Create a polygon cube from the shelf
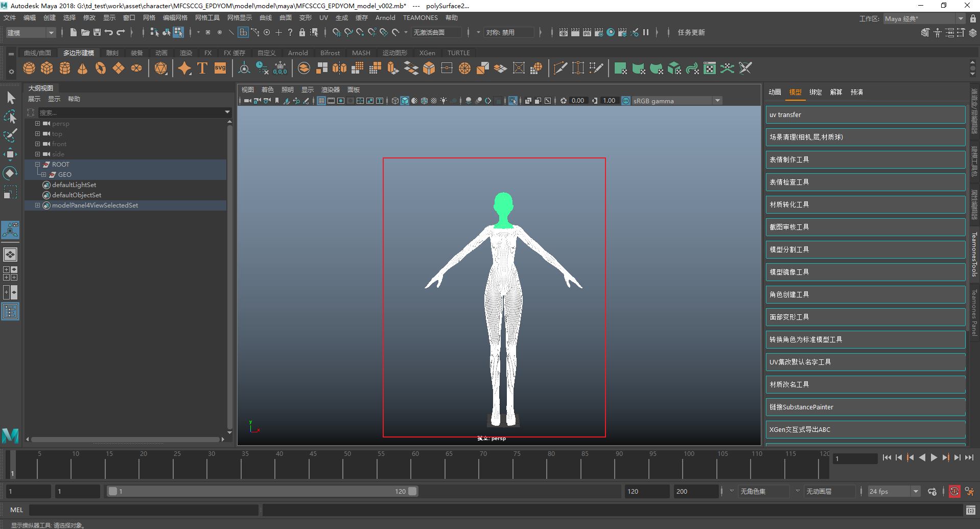Screen dimensions: 980x529 pos(47,68)
